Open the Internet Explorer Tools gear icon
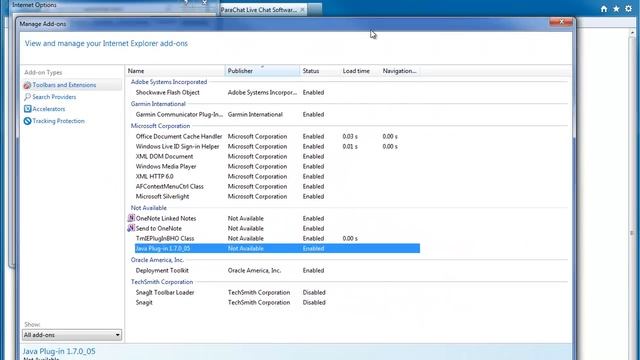Viewport: 640px width, 360px height. click(x=629, y=9)
